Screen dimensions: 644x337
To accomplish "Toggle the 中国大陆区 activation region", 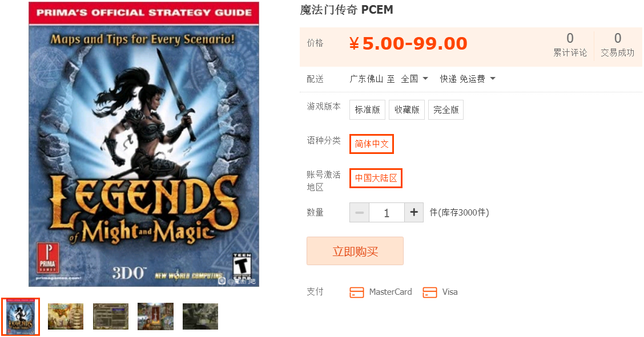I will pyautogui.click(x=376, y=178).
